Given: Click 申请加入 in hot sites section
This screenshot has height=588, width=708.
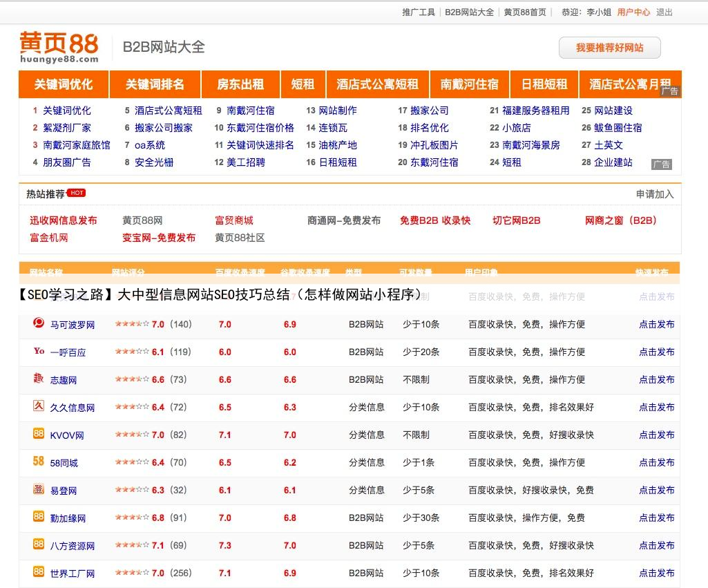Looking at the screenshot, I should coord(654,194).
